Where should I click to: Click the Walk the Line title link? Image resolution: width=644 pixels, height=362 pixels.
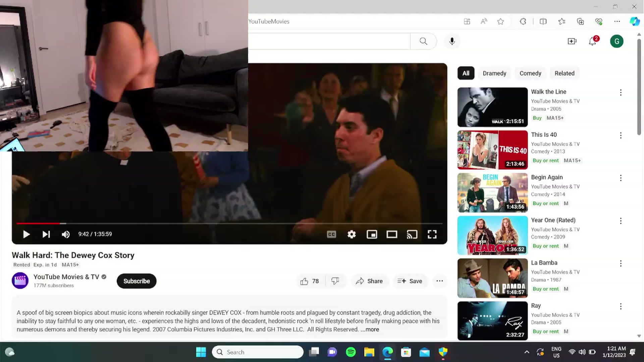pos(548,92)
